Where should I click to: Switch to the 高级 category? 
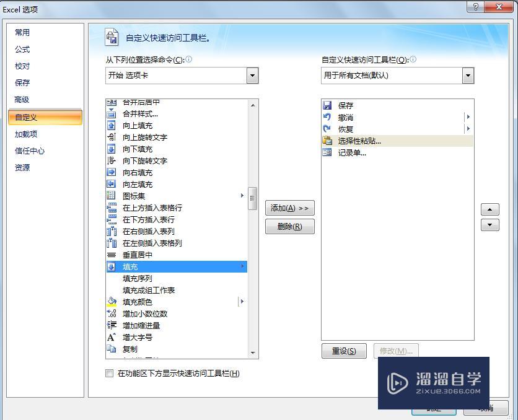click(22, 99)
